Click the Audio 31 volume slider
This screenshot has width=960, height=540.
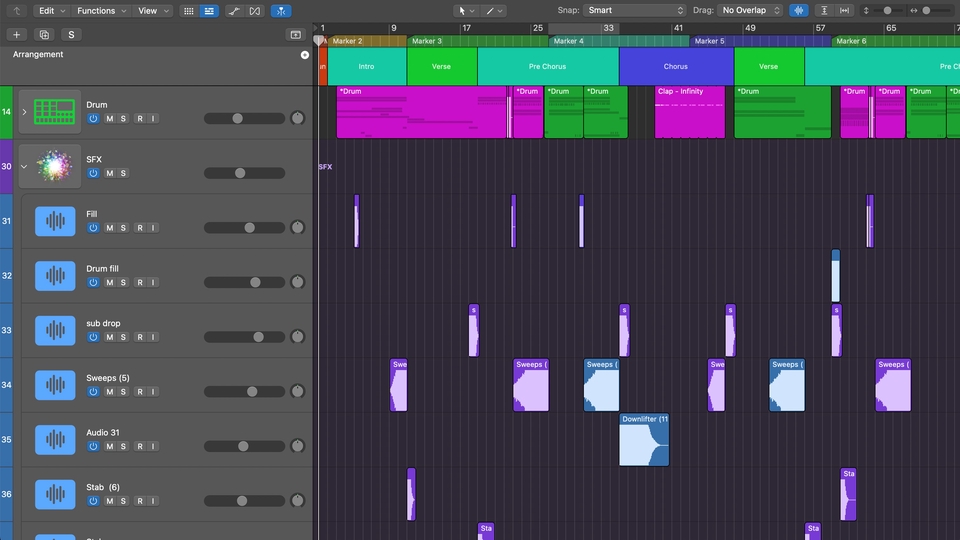pyautogui.click(x=244, y=446)
